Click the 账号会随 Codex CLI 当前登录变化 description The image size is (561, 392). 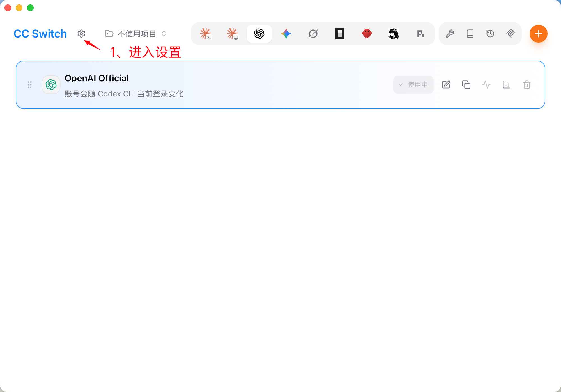coord(124,94)
